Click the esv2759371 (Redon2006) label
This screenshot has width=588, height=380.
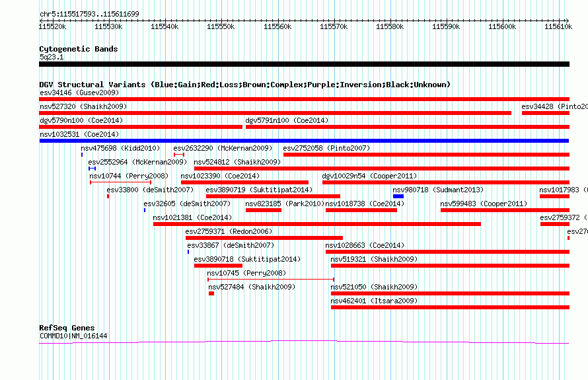click(229, 231)
